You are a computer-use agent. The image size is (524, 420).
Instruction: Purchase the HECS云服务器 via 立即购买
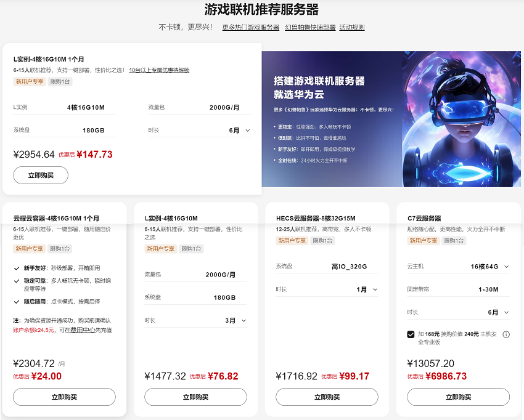coord(327,397)
